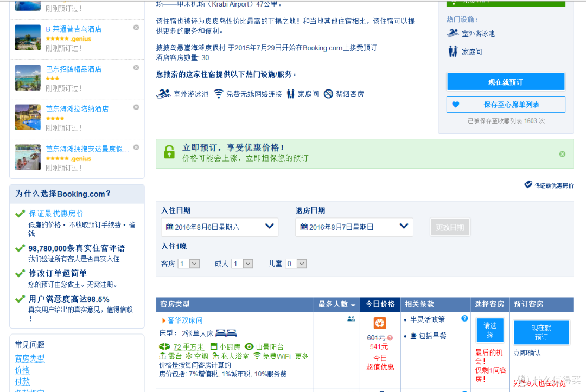Open the check-in date dropdown 2016年8月6日
Viewport: 586px width, 392px height.
219,227
